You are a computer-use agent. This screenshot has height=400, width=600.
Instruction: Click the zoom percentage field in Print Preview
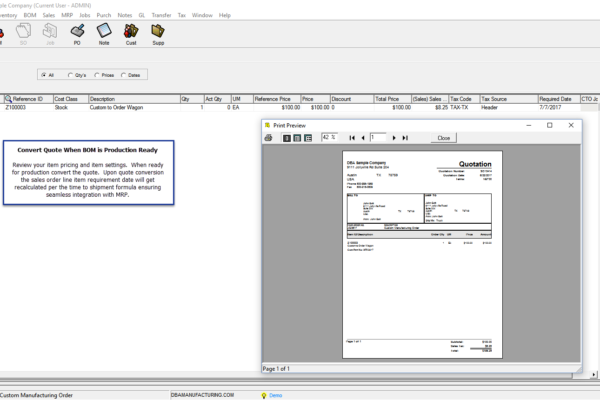[x=329, y=137]
